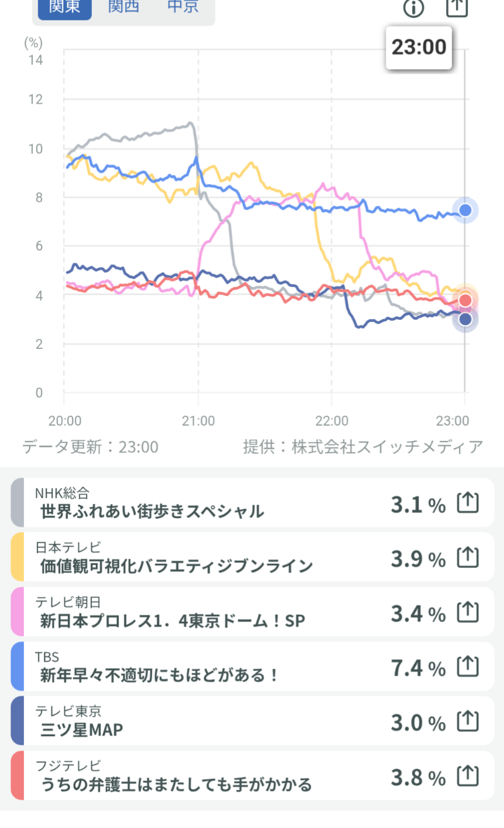Image resolution: width=504 pixels, height=828 pixels.
Task: Share the フジテレビ program rating
Action: point(468,776)
